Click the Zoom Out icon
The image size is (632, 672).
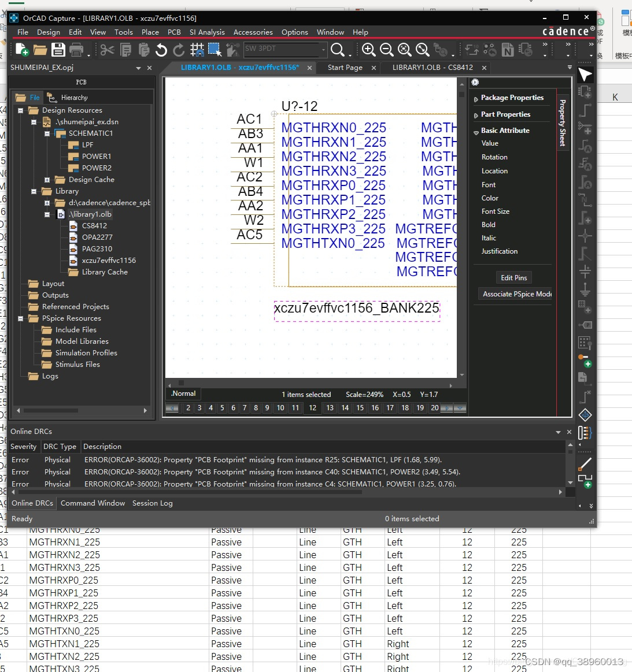click(386, 50)
